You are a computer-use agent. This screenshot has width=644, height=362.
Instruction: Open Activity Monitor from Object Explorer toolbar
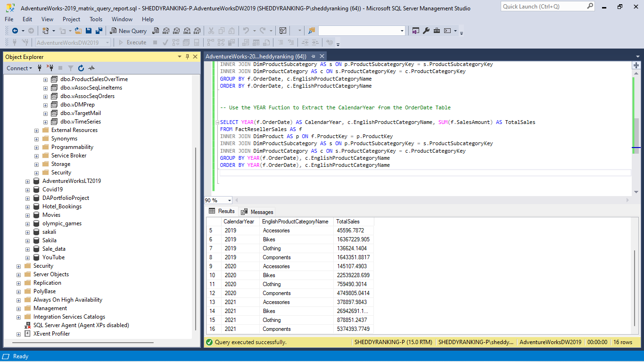click(x=91, y=68)
